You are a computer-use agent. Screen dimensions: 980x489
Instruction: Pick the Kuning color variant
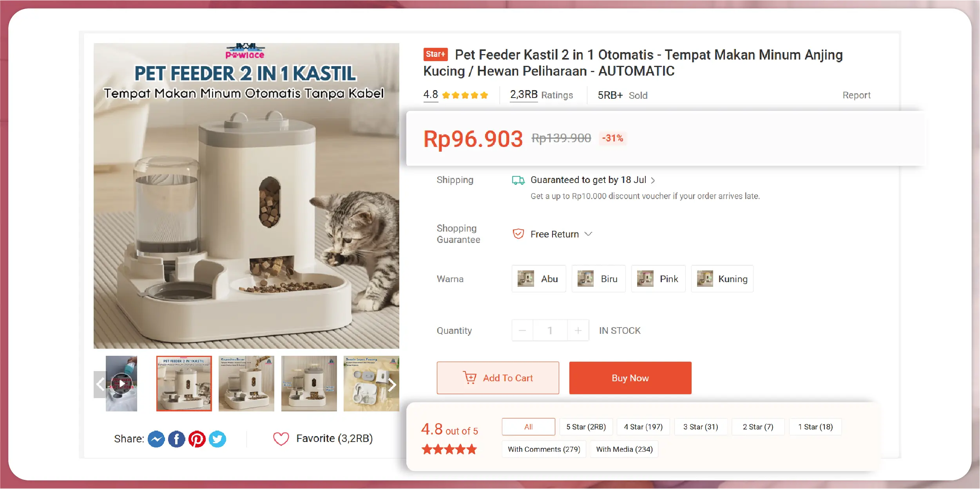pos(722,279)
